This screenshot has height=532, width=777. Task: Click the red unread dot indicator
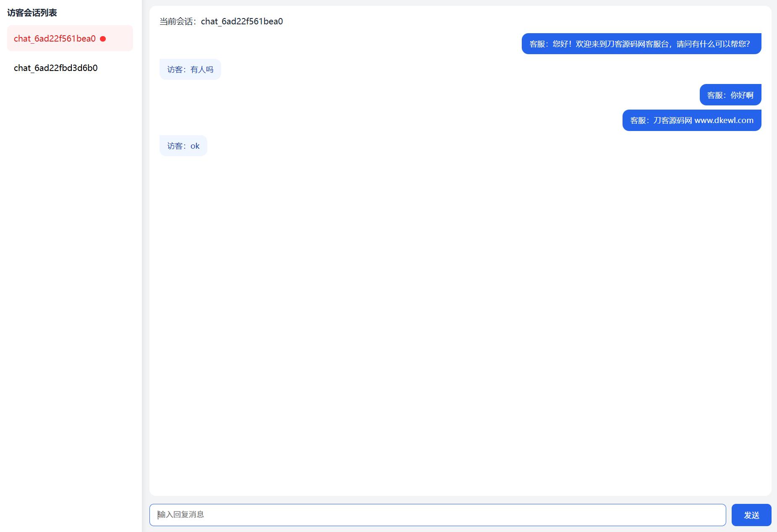(x=103, y=39)
